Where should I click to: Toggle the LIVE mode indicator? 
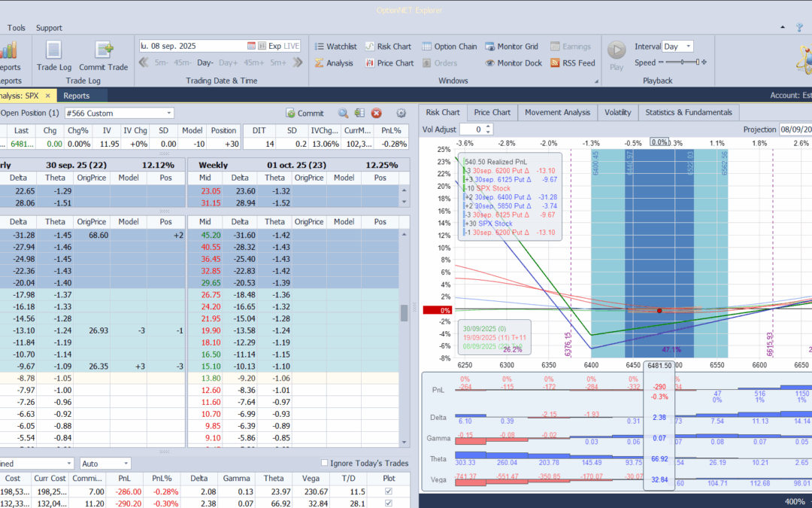click(x=292, y=46)
